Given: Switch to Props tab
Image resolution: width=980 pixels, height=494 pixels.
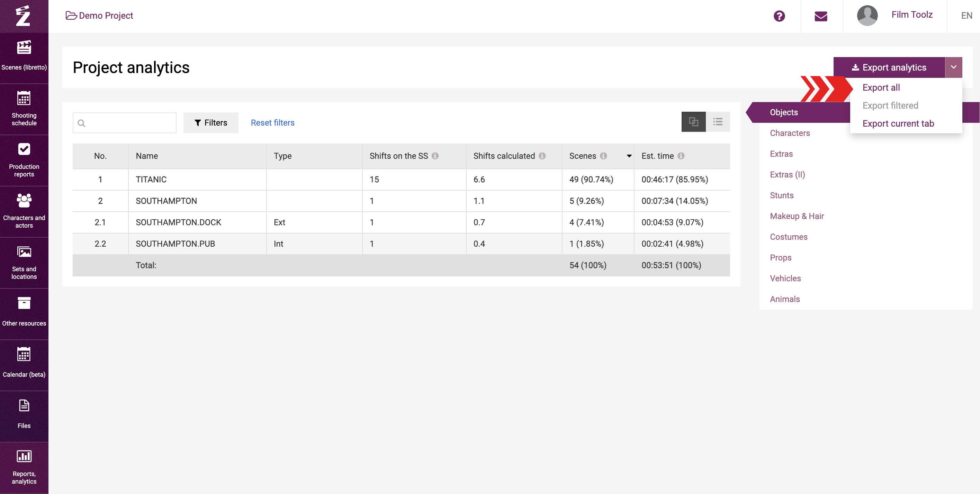Looking at the screenshot, I should [x=780, y=257].
